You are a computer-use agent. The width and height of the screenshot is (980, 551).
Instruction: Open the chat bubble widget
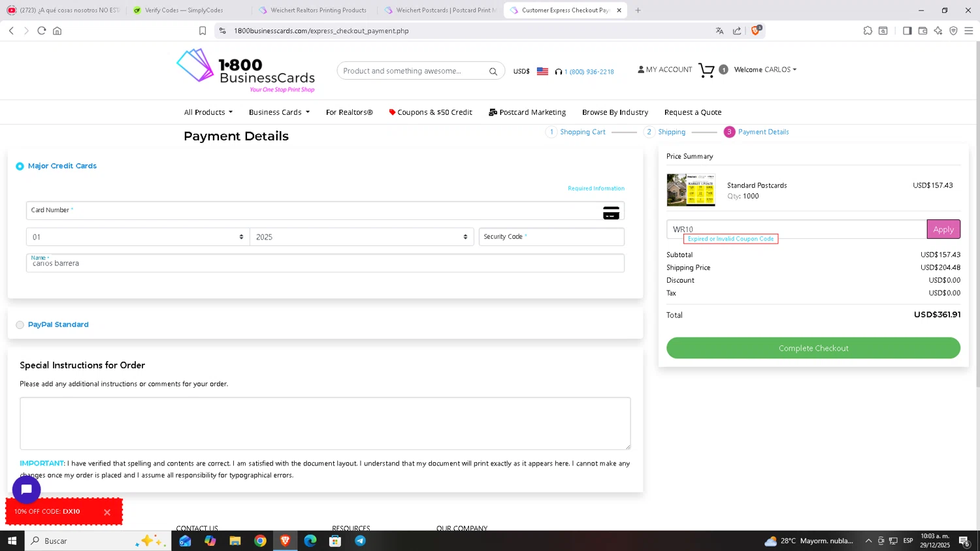(x=27, y=489)
